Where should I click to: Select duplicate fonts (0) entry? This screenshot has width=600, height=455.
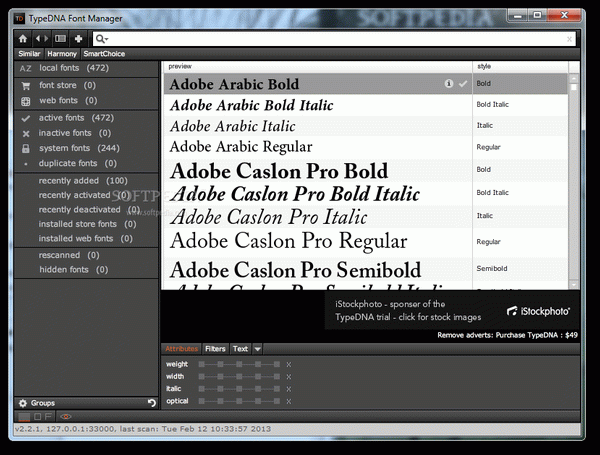[77, 163]
